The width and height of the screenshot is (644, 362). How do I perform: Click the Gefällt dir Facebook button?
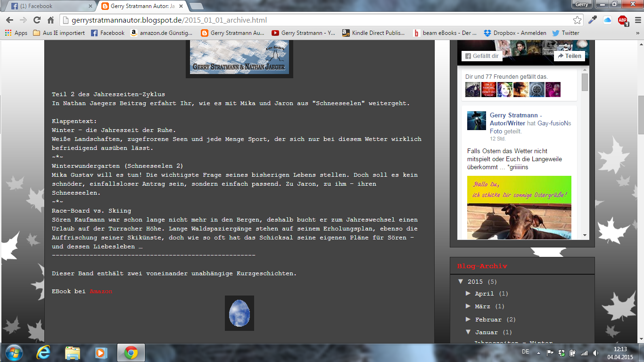pyautogui.click(x=482, y=56)
